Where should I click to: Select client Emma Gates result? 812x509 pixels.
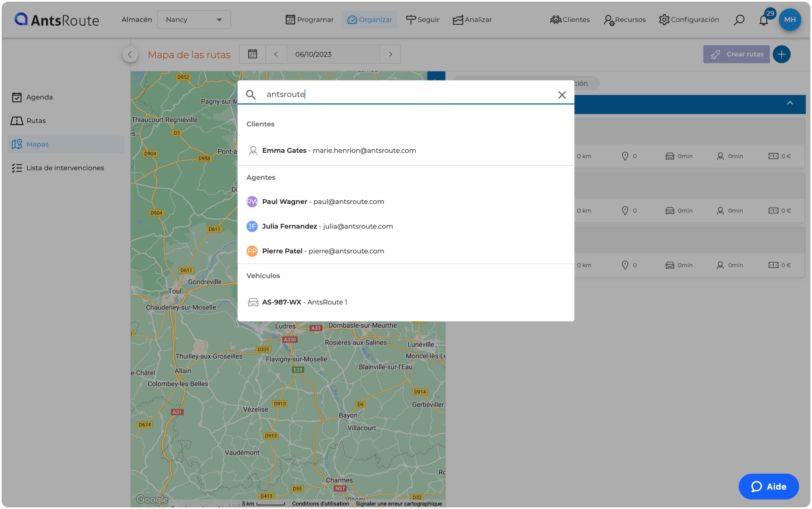coord(406,150)
